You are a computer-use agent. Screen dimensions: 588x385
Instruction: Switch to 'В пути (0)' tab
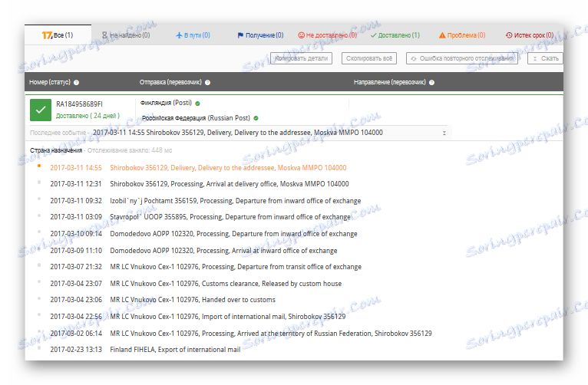pyautogui.click(x=193, y=35)
